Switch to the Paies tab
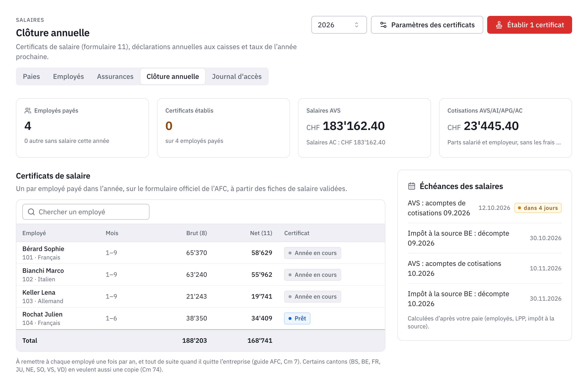 tap(31, 76)
